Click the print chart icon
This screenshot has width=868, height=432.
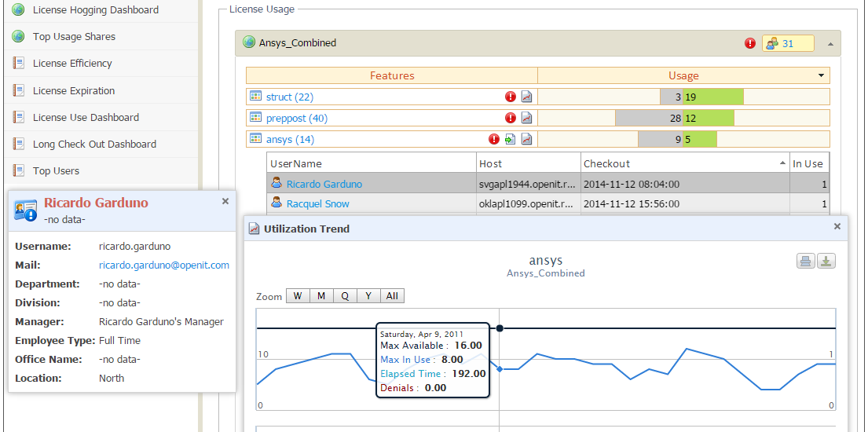pyautogui.click(x=806, y=262)
